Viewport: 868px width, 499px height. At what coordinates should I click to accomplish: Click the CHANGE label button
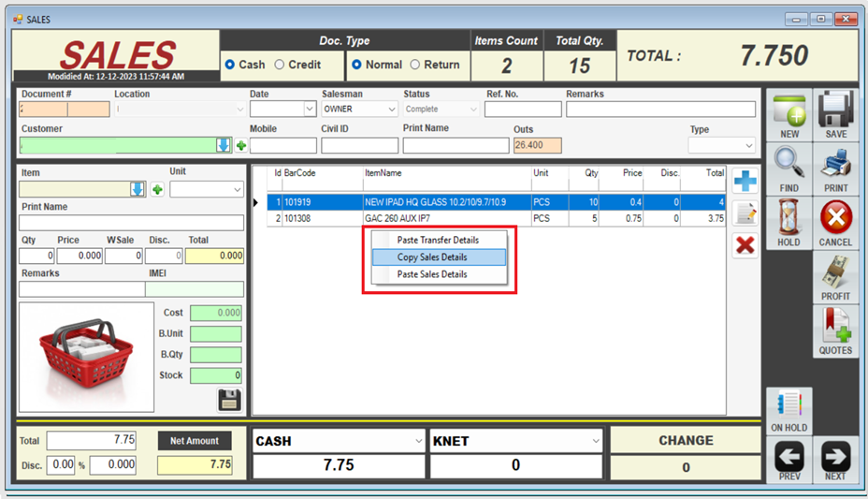(686, 440)
